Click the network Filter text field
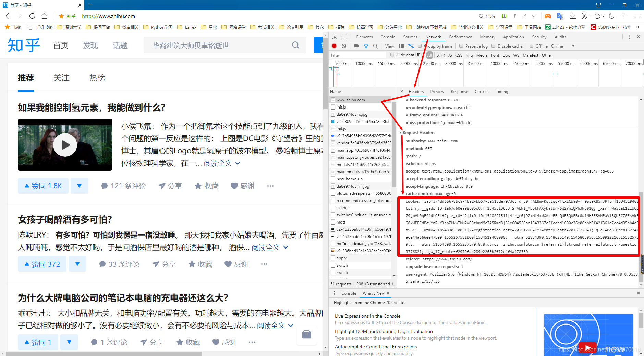 tap(357, 55)
